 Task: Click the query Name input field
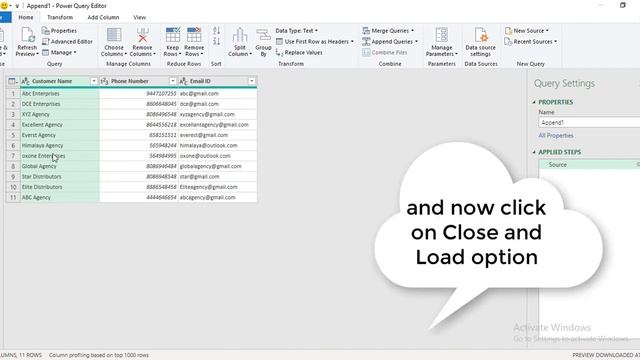(589, 122)
